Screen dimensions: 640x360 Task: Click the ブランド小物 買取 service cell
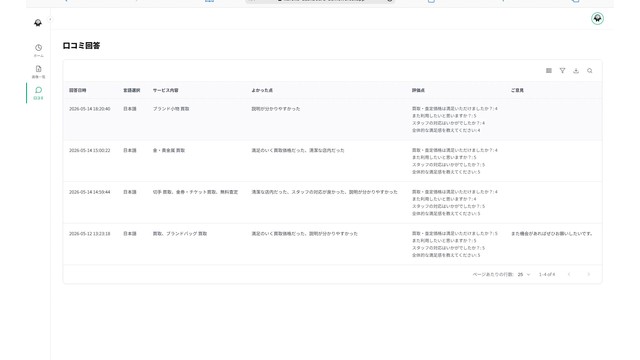[x=171, y=109]
